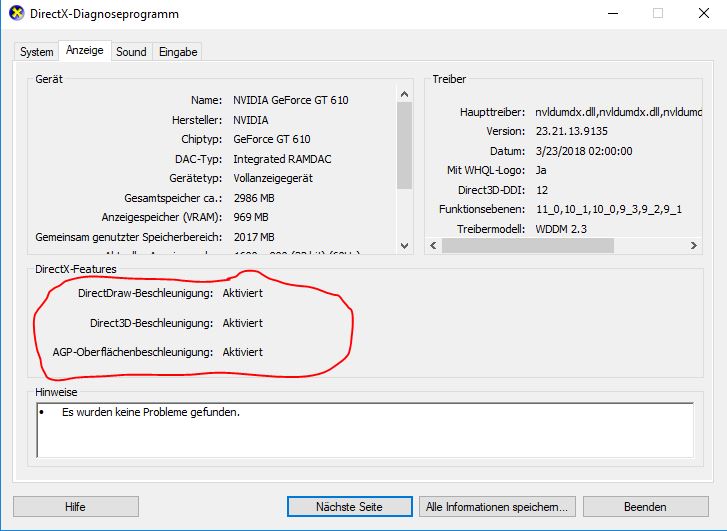The image size is (727, 531).
Task: Click the Haupttreiber value nvldumdx.dll
Action: pos(619,112)
